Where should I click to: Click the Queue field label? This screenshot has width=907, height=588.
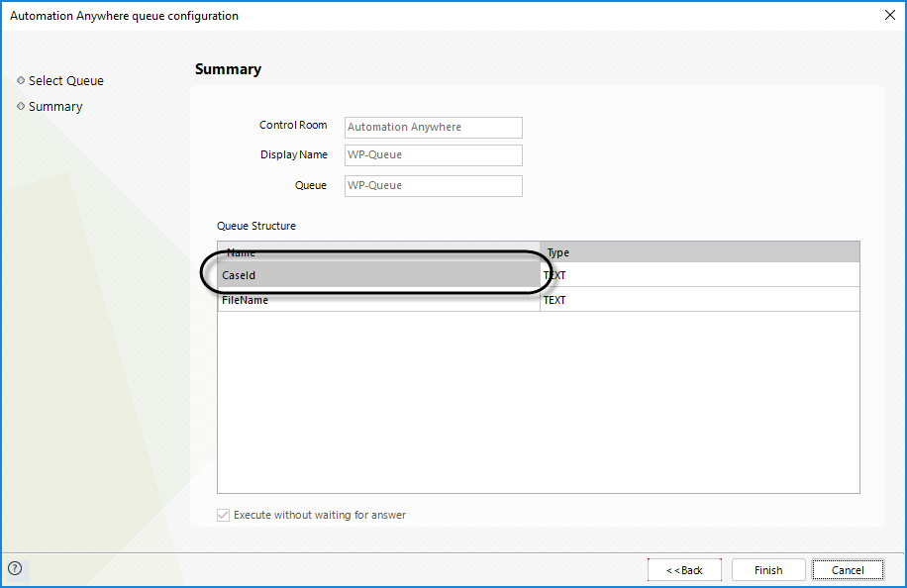tap(311, 185)
